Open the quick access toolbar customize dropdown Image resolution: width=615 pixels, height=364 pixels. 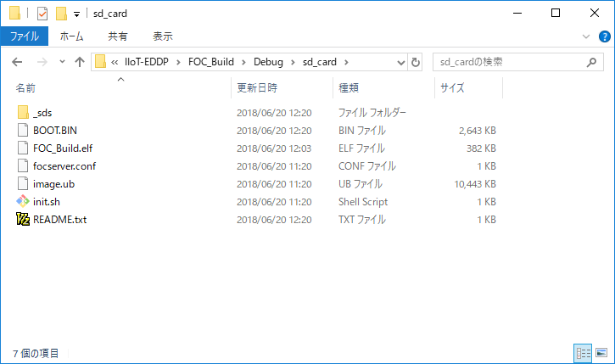[x=76, y=14]
